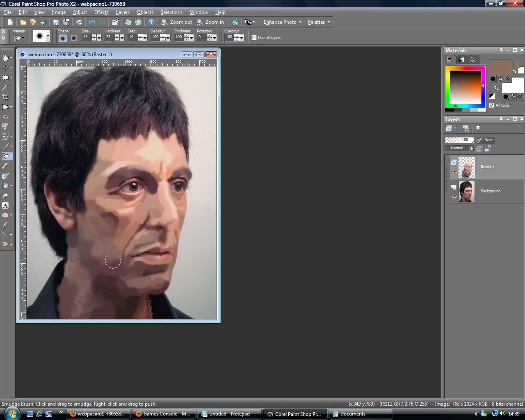Select the Raster 1 layer thumbnail
This screenshot has width=525, height=420.
[x=467, y=167]
